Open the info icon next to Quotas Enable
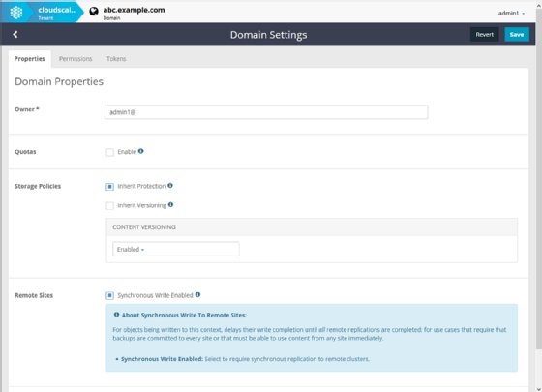Viewport: 542px width, 392px height. click(x=140, y=151)
